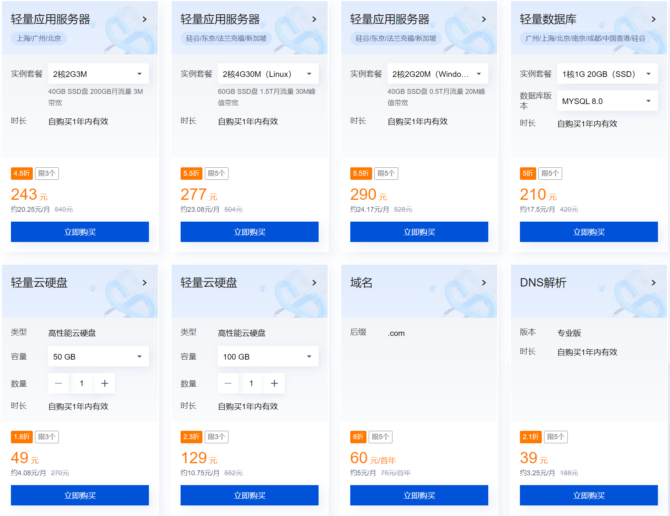Open arrow on Shanghai/Guangzhou/Beijing 轻量应用服务器 card
The height and width of the screenshot is (516, 670).
(145, 19)
